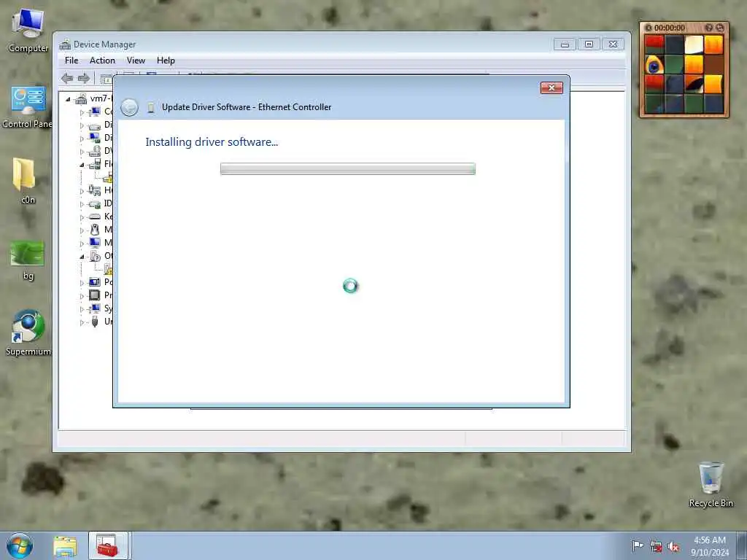This screenshot has height=560, width=747.
Task: Collapse the Floppy drive controllers node
Action: (x=82, y=165)
